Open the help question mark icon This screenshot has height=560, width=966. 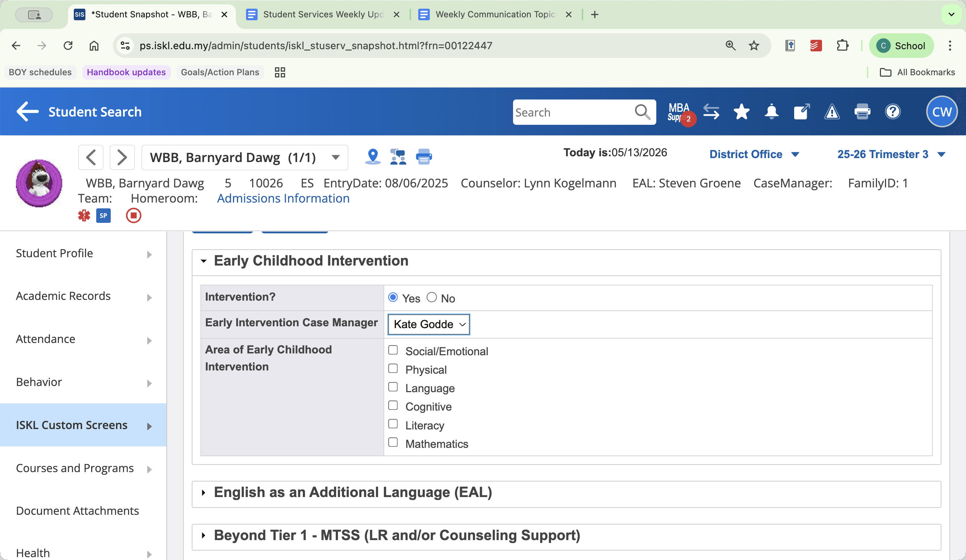(x=893, y=112)
